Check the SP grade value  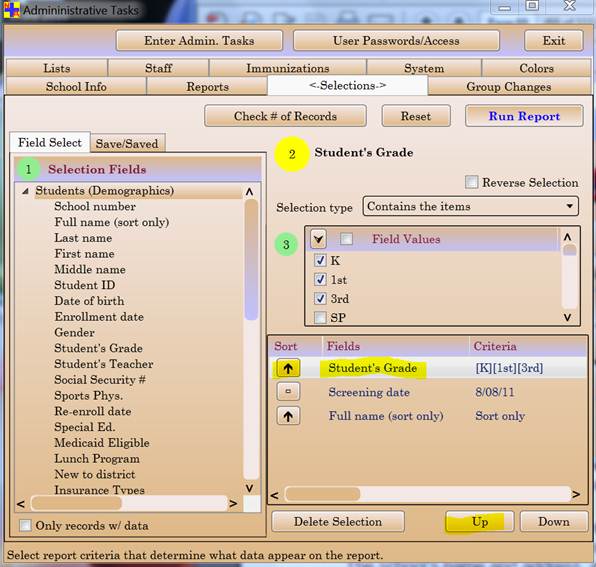pos(320,317)
